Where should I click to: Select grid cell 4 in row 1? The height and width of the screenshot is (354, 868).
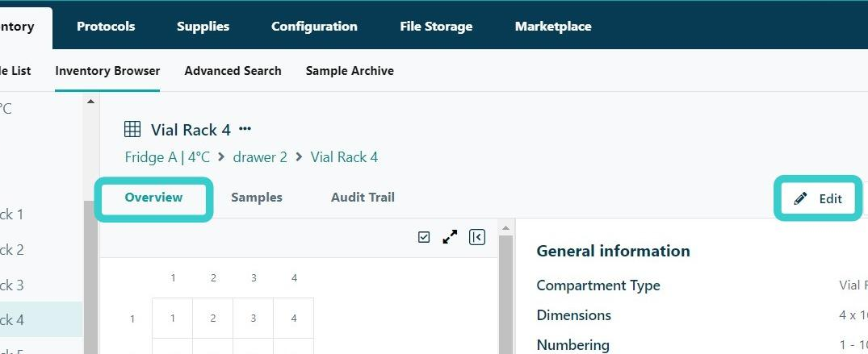294,318
